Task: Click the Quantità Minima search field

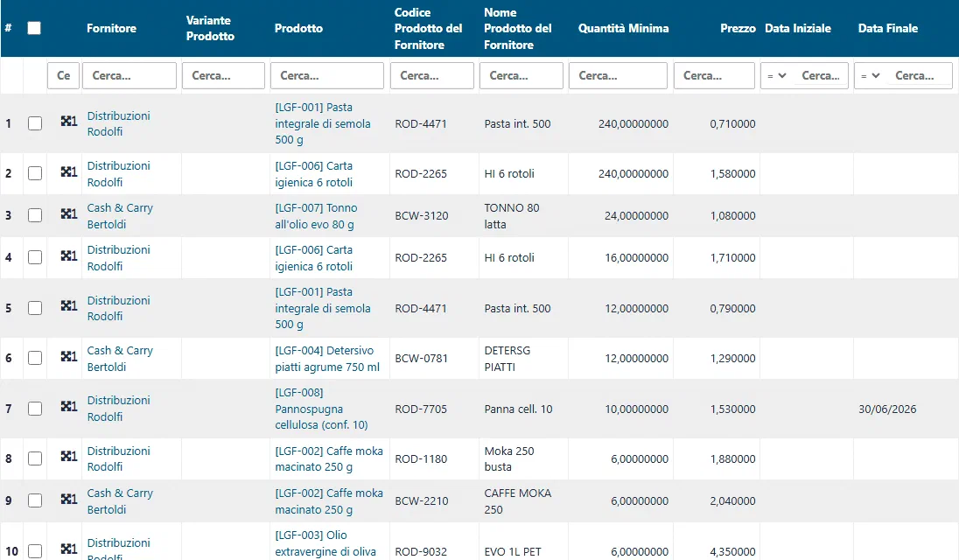Action: point(618,76)
